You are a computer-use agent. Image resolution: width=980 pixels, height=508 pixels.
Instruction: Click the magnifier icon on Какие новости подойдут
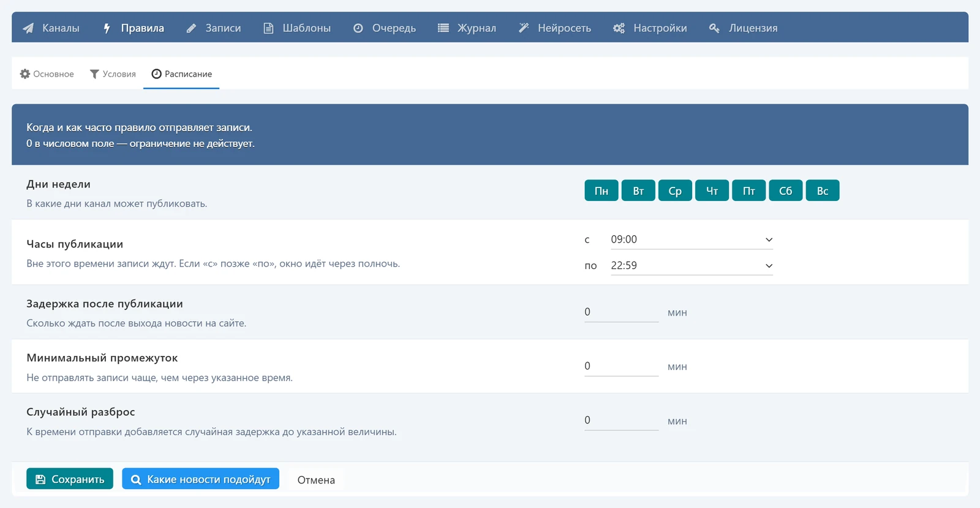pos(136,479)
